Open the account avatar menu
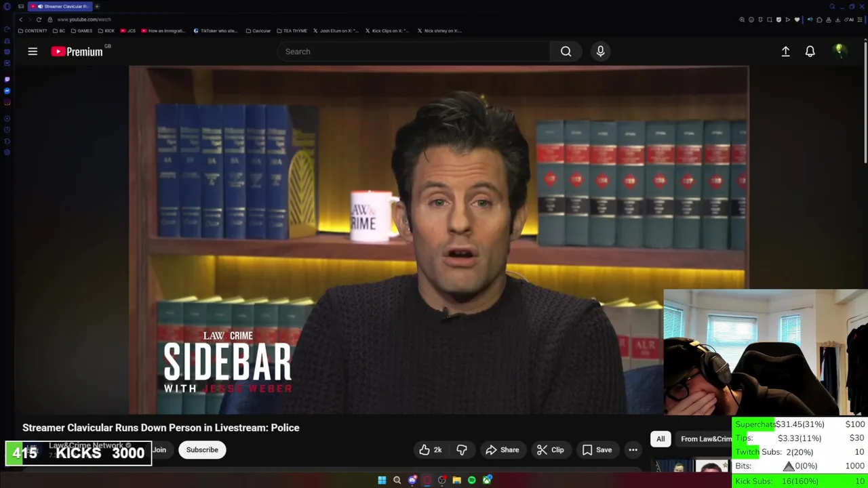Viewport: 868px width, 488px height. pos(840,52)
